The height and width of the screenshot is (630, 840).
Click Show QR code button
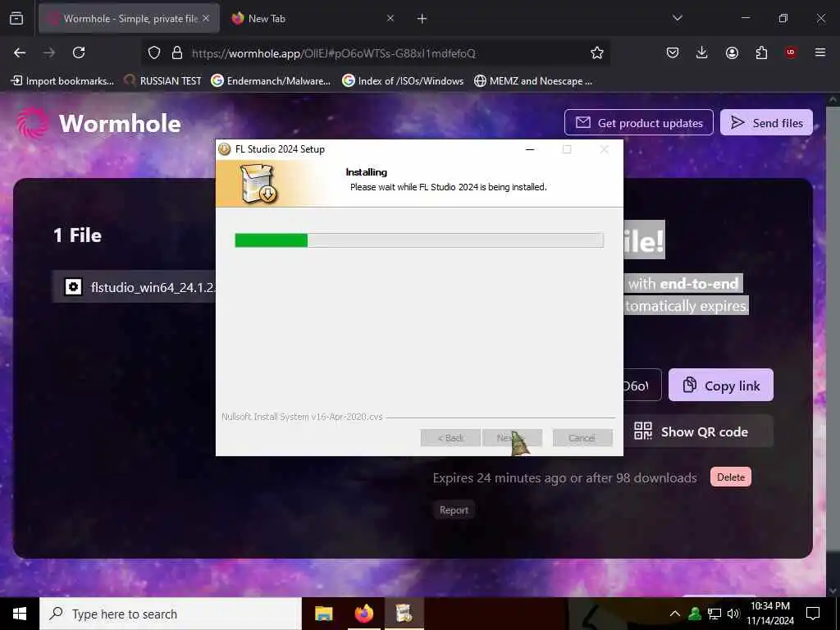click(699, 431)
